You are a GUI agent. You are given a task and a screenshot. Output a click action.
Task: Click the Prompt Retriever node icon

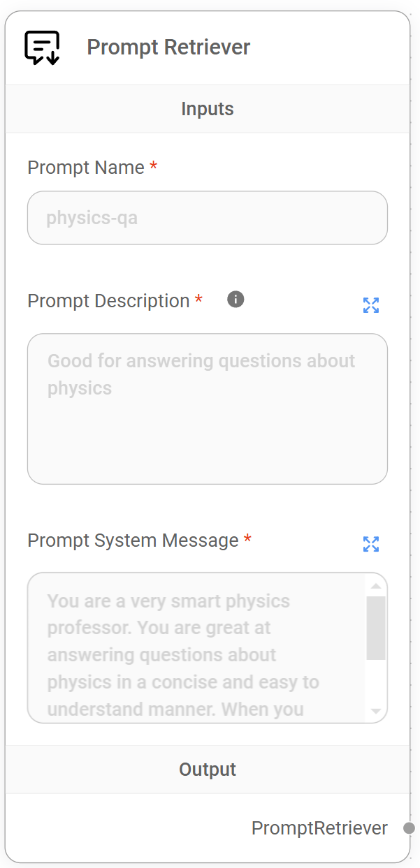click(x=42, y=47)
